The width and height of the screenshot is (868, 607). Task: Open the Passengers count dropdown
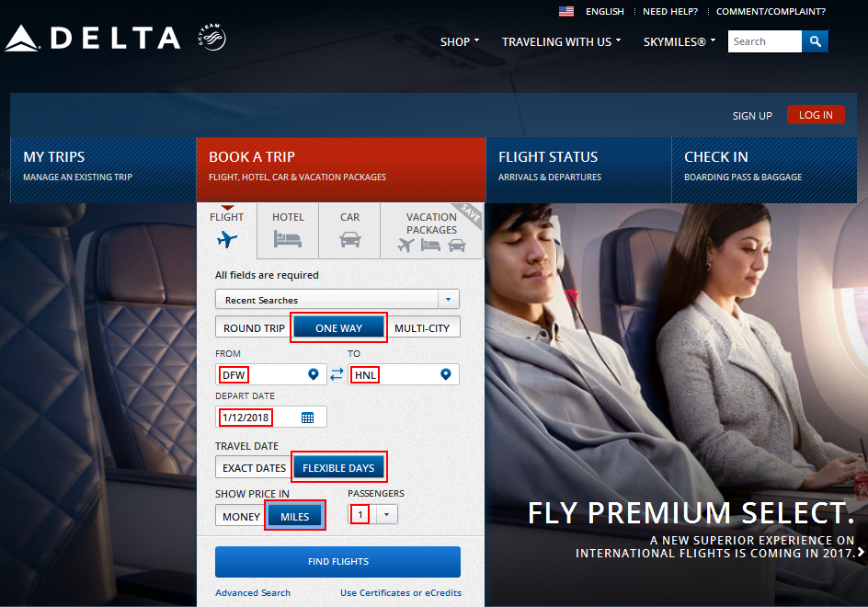click(386, 514)
